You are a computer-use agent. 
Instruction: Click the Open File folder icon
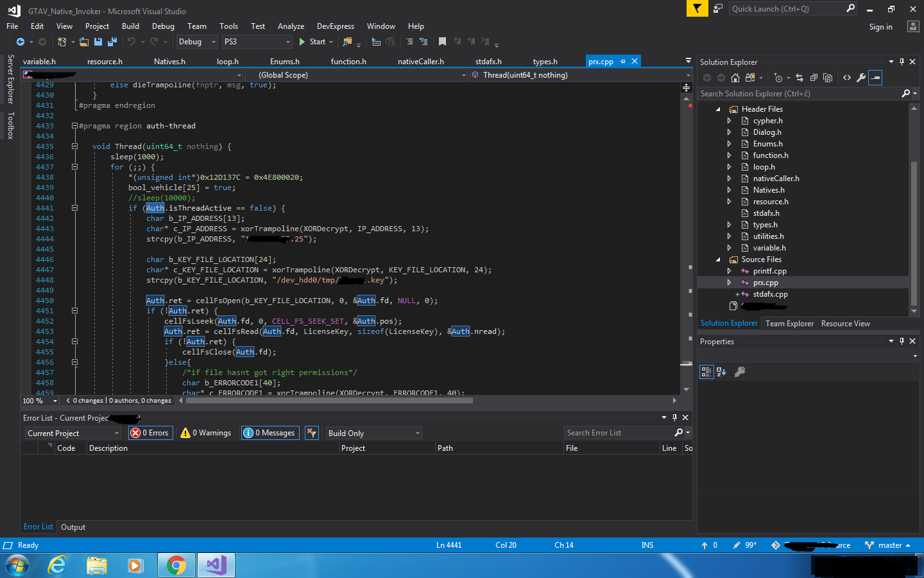coord(84,42)
